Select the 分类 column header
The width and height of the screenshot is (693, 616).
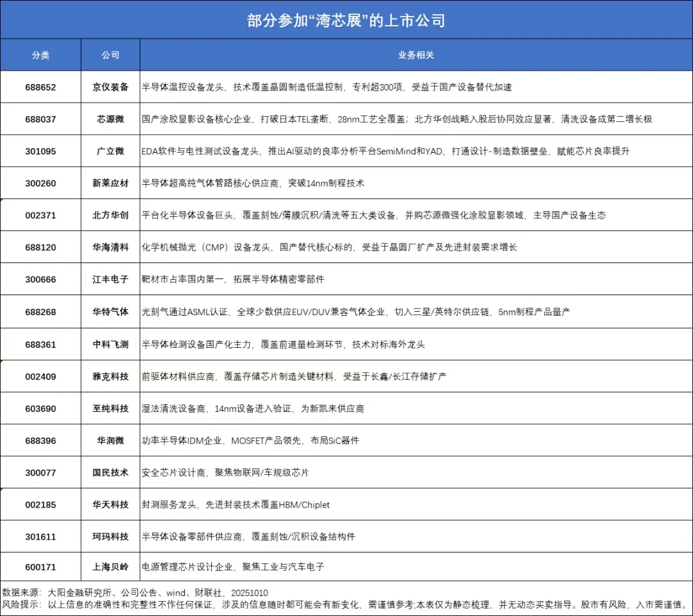coord(40,55)
